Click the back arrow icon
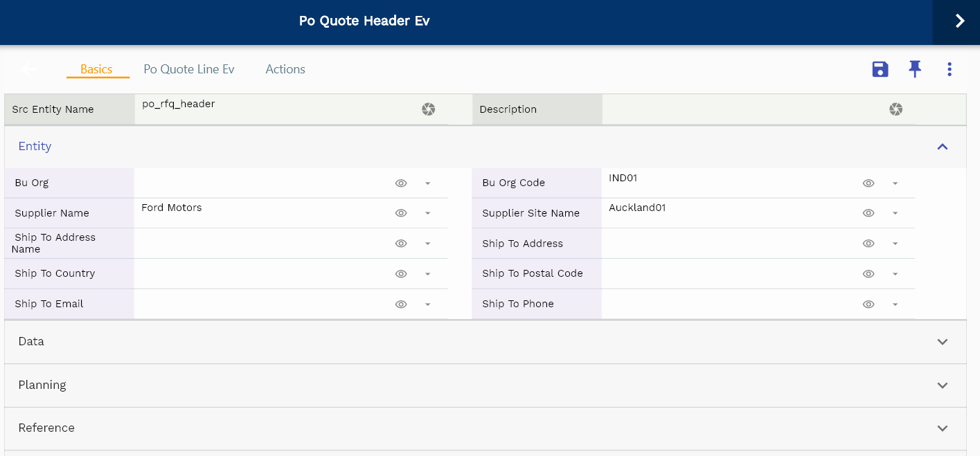Image resolution: width=980 pixels, height=456 pixels. [x=29, y=69]
